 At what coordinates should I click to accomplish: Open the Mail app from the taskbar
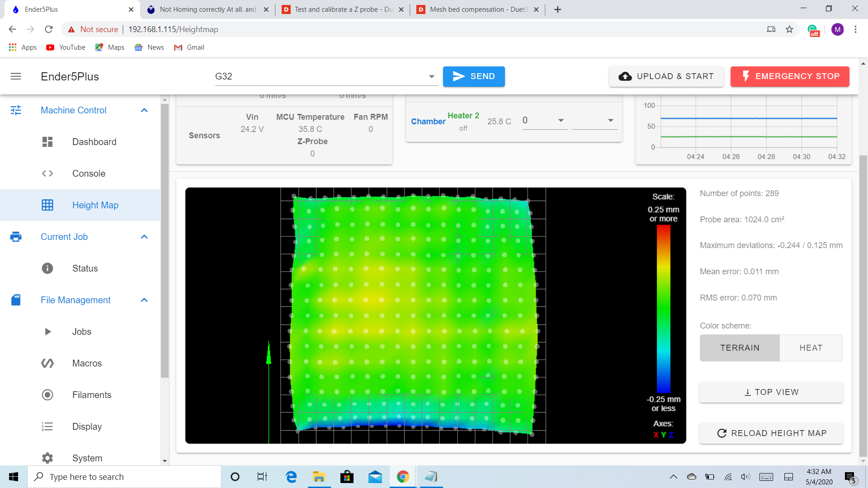[375, 477]
